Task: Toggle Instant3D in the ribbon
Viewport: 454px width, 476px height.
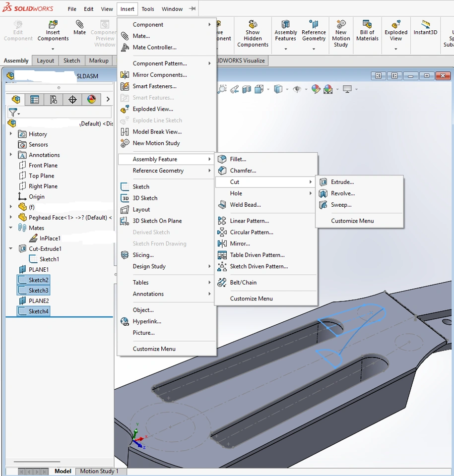Action: click(425, 27)
